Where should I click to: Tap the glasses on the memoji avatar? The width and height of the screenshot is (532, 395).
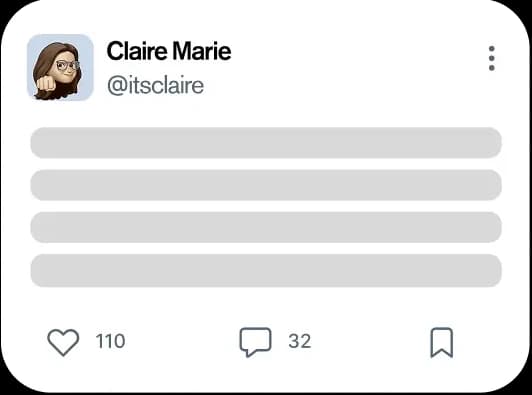click(x=67, y=65)
